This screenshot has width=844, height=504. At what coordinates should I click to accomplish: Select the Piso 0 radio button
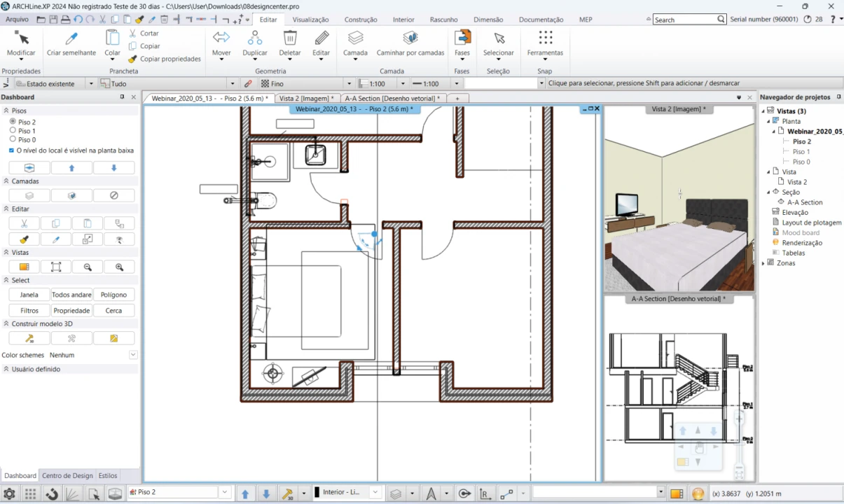click(13, 139)
